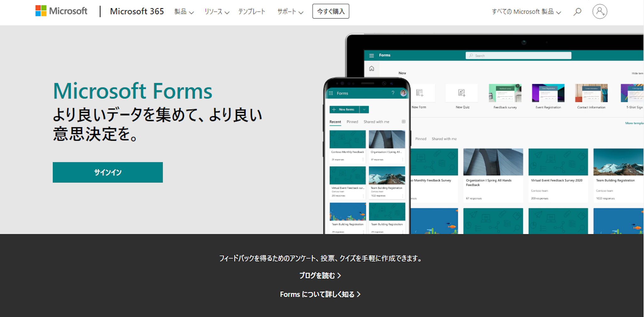Click the More templates link on tablet
Image resolution: width=644 pixels, height=317 pixels.
[x=634, y=123]
